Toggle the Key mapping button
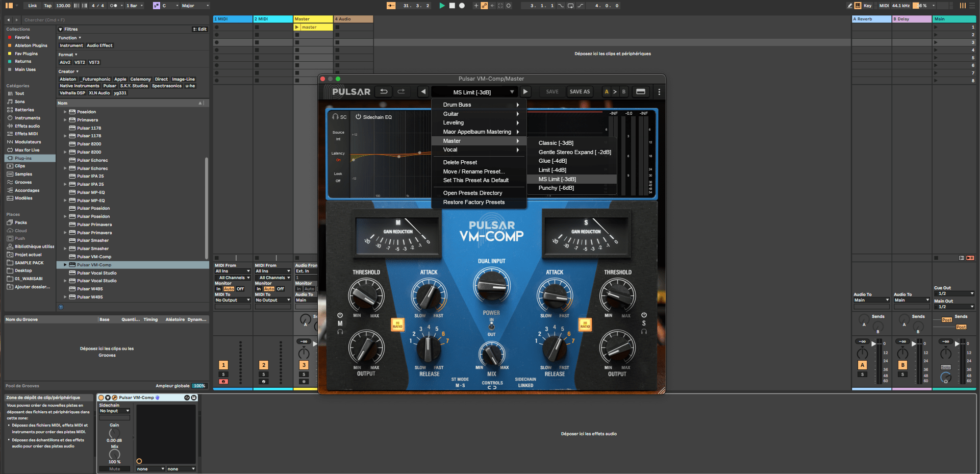 point(867,6)
